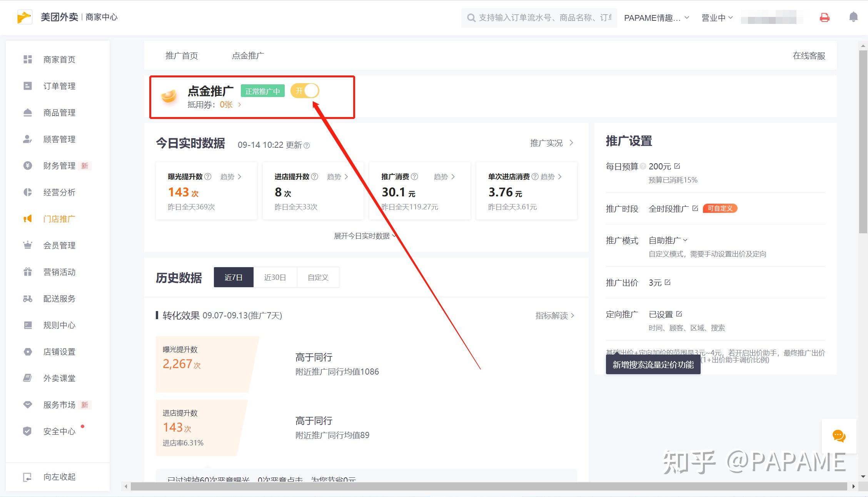The width and height of the screenshot is (868, 497).
Task: Edit 每日预算 200元 pencil icon
Action: coord(677,166)
